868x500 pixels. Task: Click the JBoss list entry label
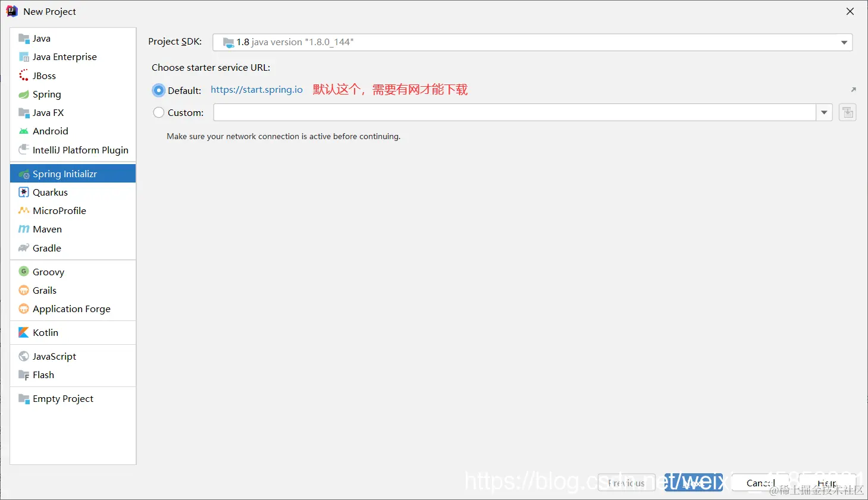pos(44,76)
